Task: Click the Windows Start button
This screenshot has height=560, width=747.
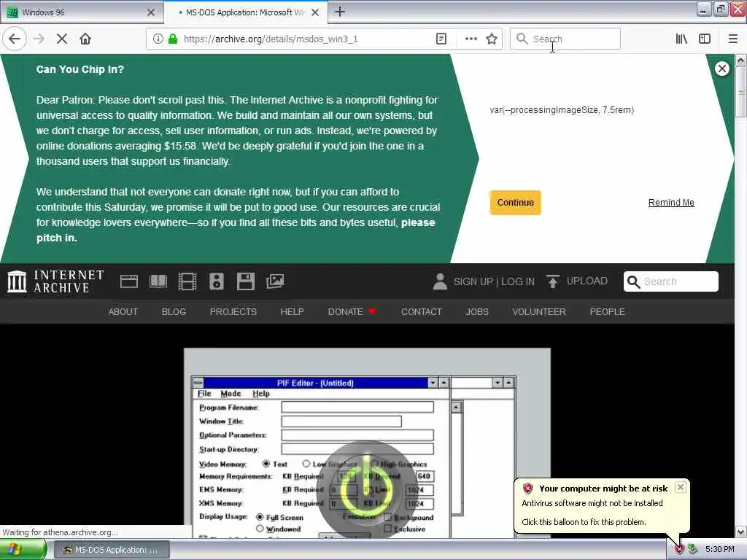Action: point(23,550)
